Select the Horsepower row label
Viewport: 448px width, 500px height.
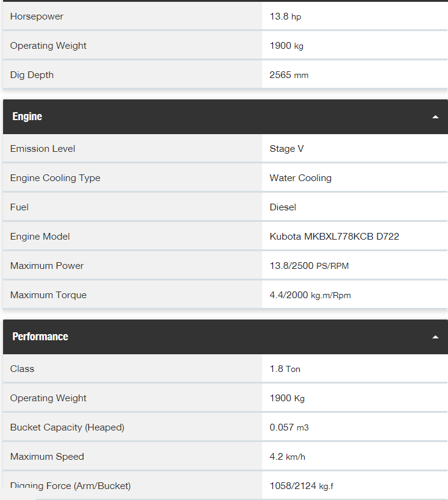[x=37, y=16]
